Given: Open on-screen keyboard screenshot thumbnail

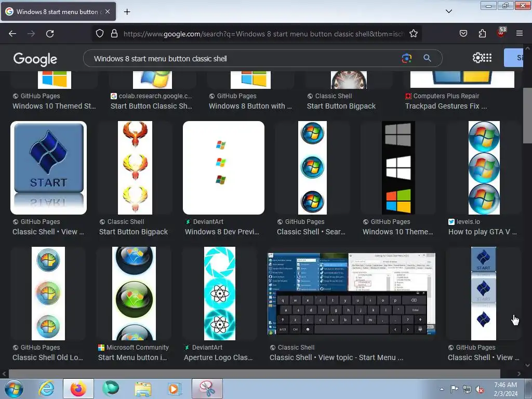Looking at the screenshot, I should point(352,294).
